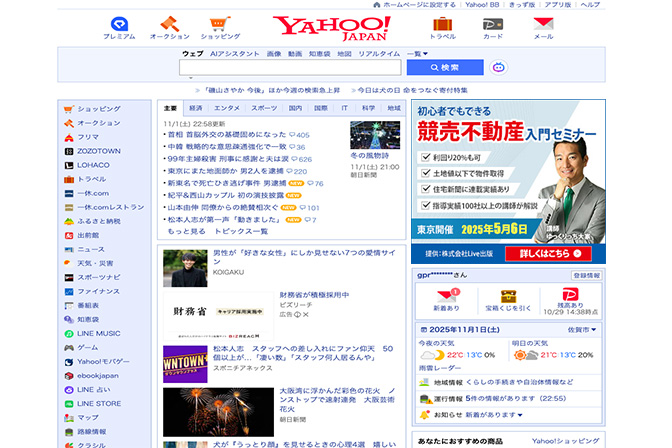Open the treasure box lottery icon

(x=508, y=296)
